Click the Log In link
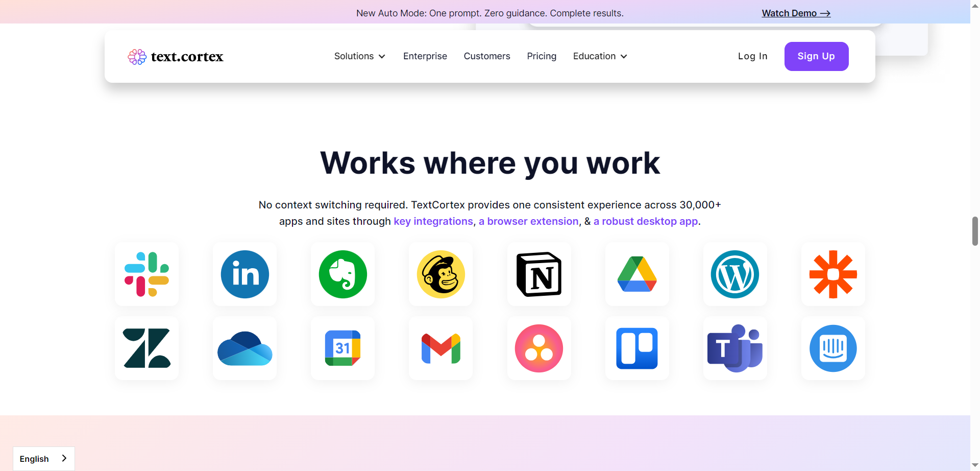980x471 pixels. click(753, 56)
